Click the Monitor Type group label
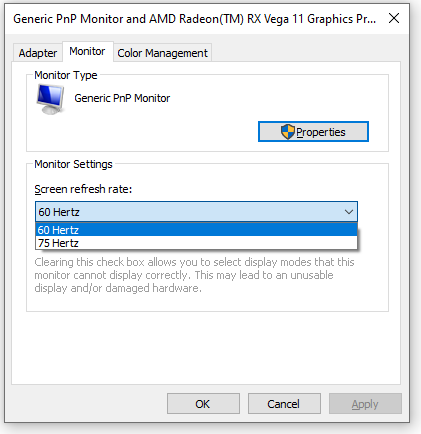The image size is (421, 434). coord(66,75)
